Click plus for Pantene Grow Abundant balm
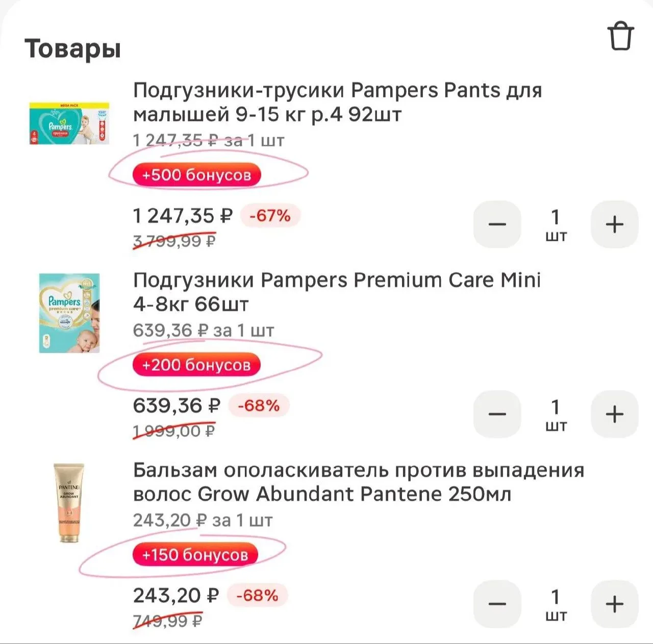This screenshot has height=644, width=653. [614, 604]
